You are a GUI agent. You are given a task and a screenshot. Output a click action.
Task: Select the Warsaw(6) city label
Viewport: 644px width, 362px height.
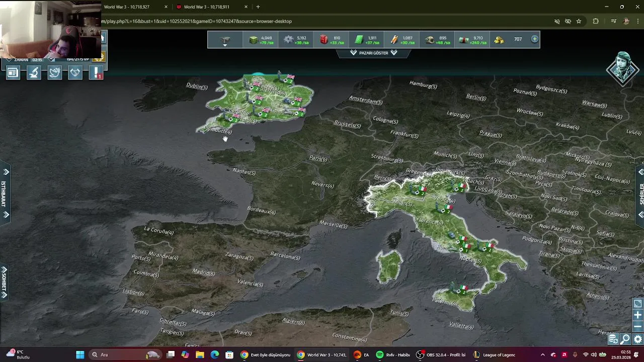(594, 105)
